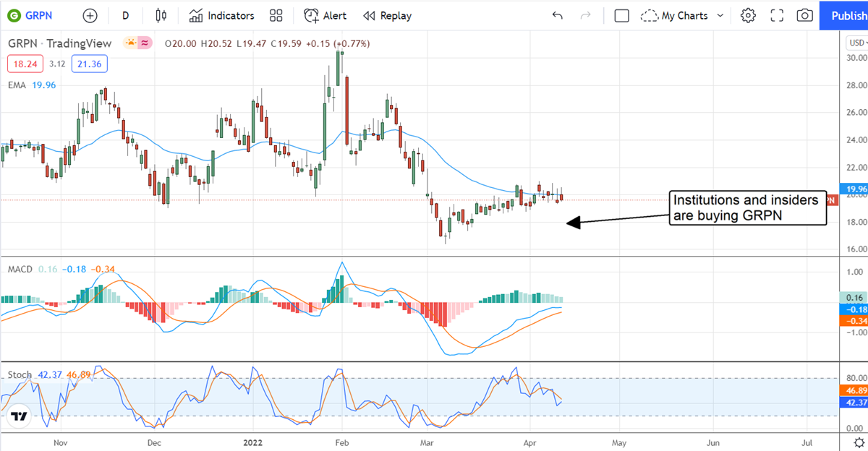Open the D time interval selector
Screen dimensions: 868x451
pyautogui.click(x=126, y=15)
